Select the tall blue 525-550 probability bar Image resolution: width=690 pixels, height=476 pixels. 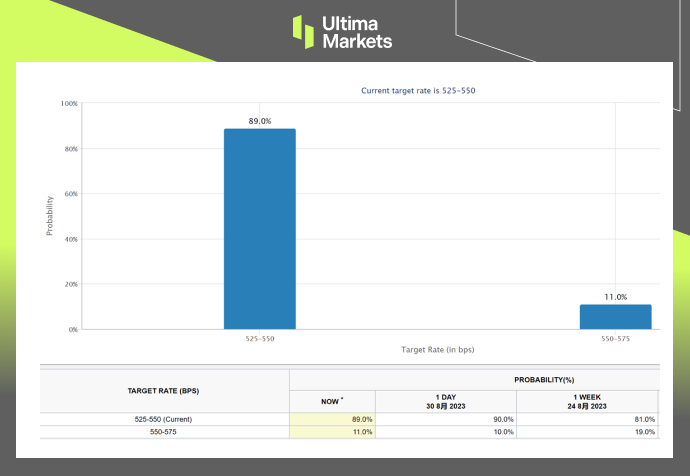(260, 229)
